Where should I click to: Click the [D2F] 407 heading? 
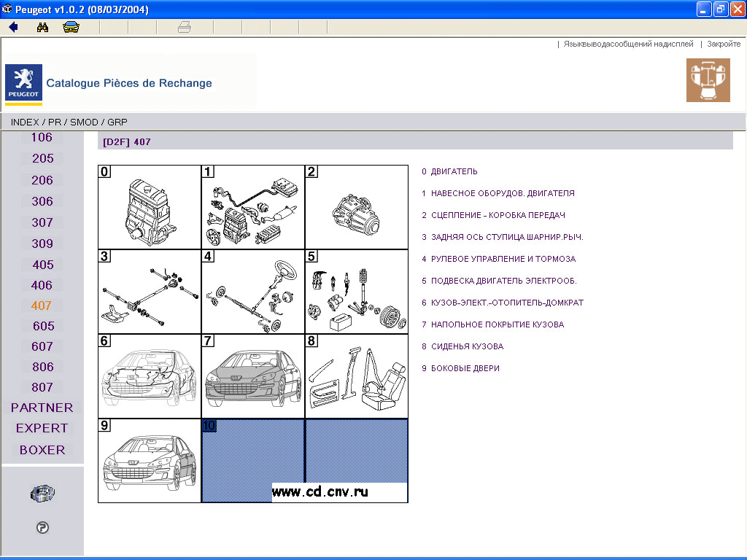[x=127, y=142]
